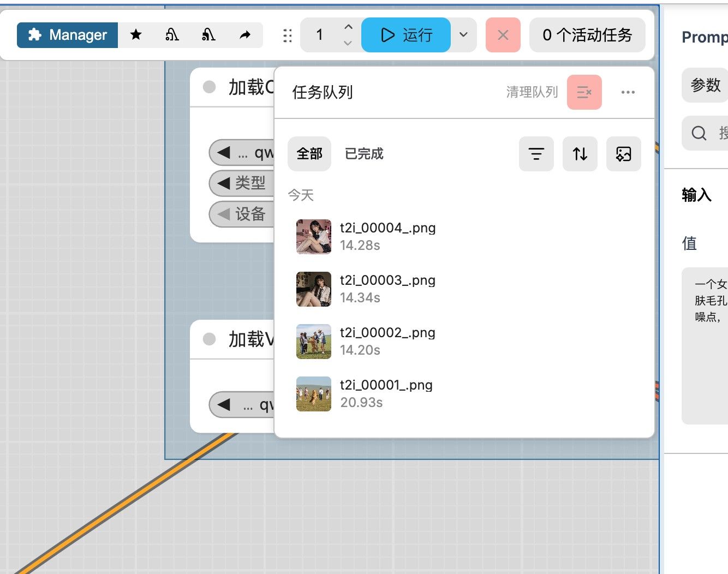Click left arrow on the 类型 widget

(x=223, y=183)
